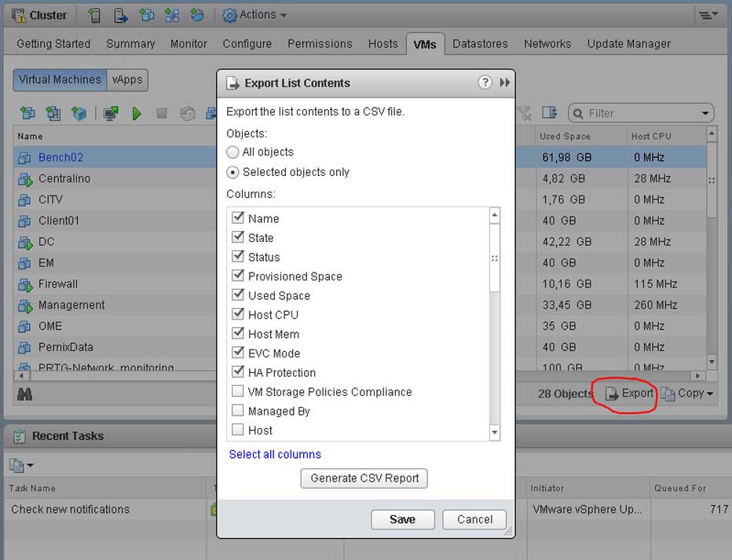
Task: Click the Actions gear icon
Action: pyautogui.click(x=229, y=15)
